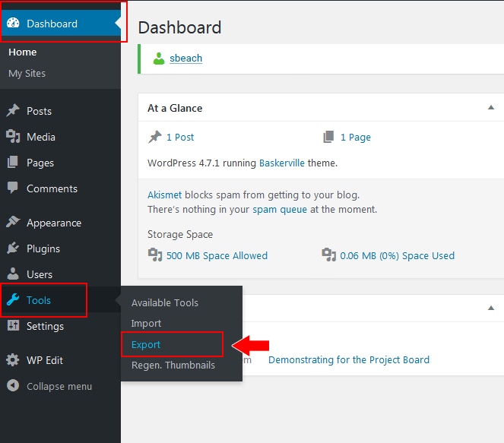Follow the Akismet link
This screenshot has height=443, width=504.
click(164, 195)
